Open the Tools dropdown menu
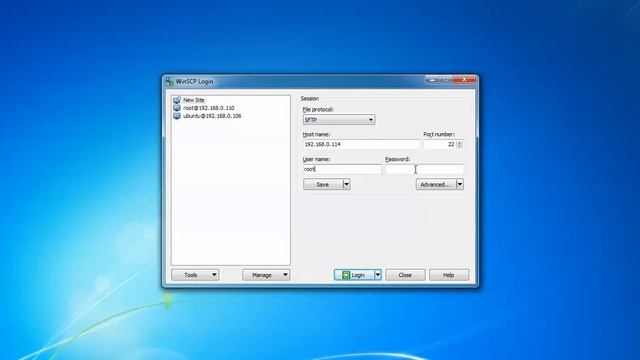The height and width of the screenshot is (360, 640). [195, 275]
